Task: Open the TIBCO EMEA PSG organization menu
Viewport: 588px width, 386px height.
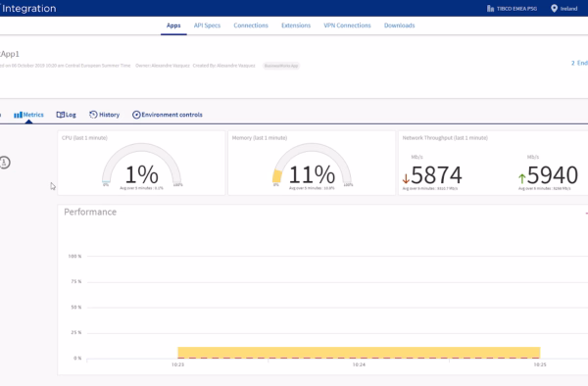Action: click(512, 8)
